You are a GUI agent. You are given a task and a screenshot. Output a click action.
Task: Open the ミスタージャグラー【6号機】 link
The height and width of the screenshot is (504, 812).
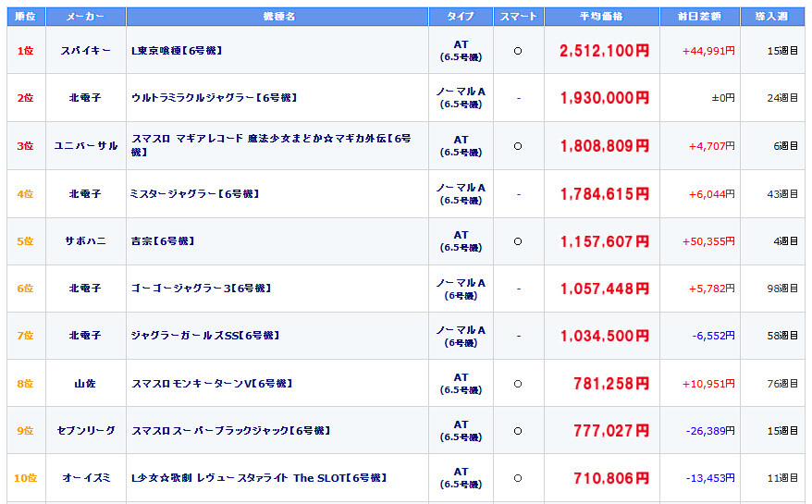[195, 193]
